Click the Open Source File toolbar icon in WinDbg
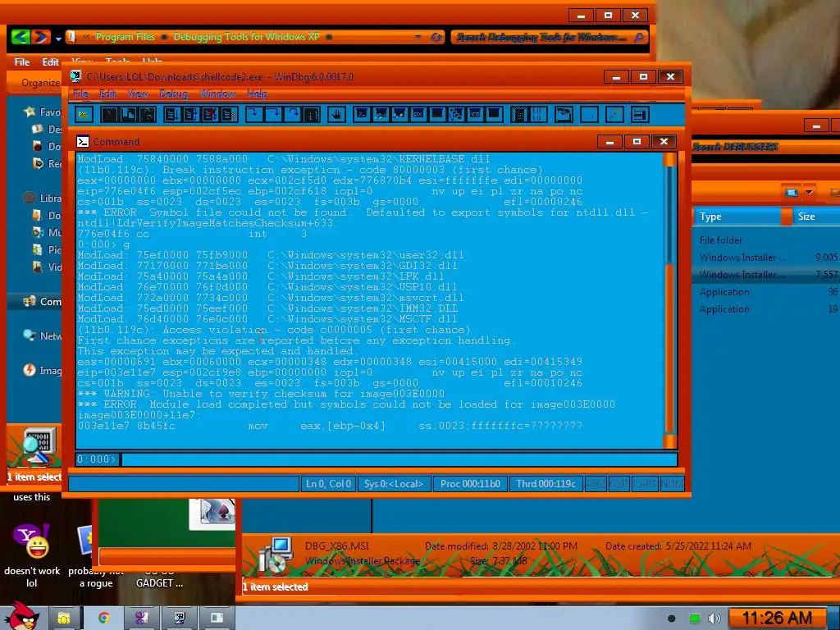840x630 pixels. pos(84,115)
